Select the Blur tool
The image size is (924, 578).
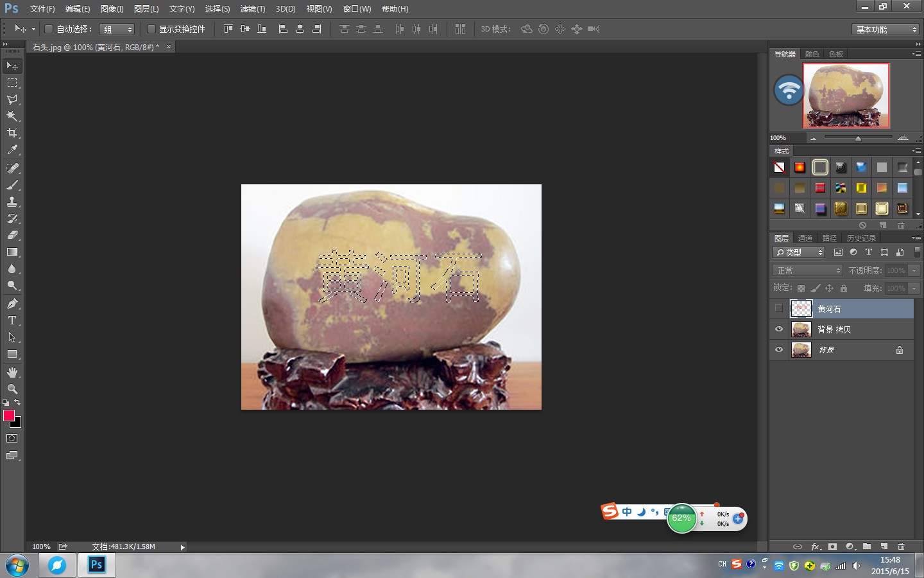(12, 268)
